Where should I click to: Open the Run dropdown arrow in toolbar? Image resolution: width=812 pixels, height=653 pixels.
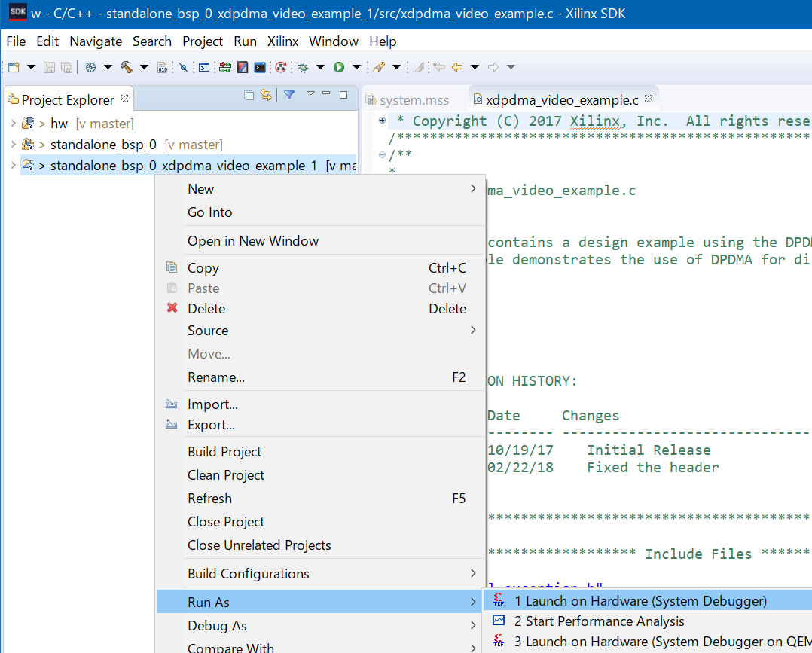pos(356,67)
